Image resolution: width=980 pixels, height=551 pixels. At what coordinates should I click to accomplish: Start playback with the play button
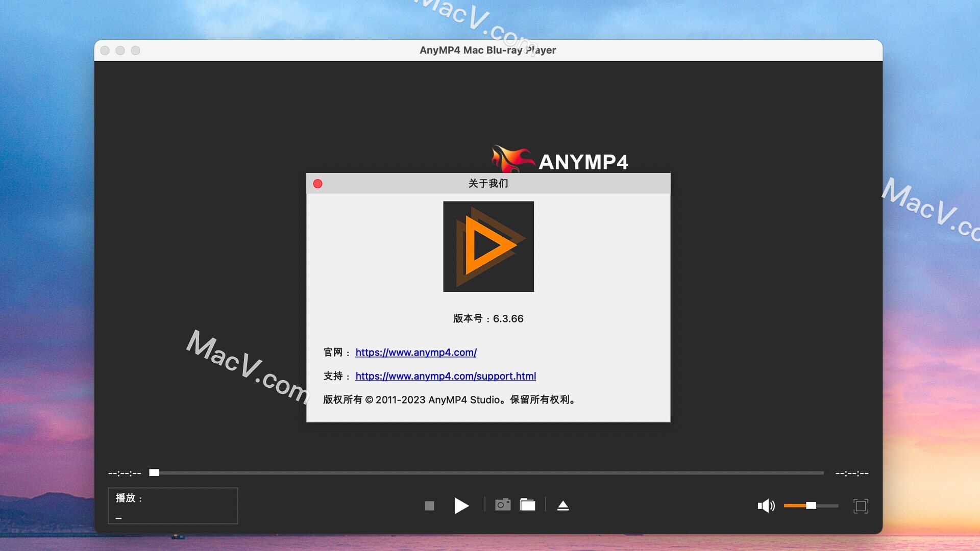461,506
